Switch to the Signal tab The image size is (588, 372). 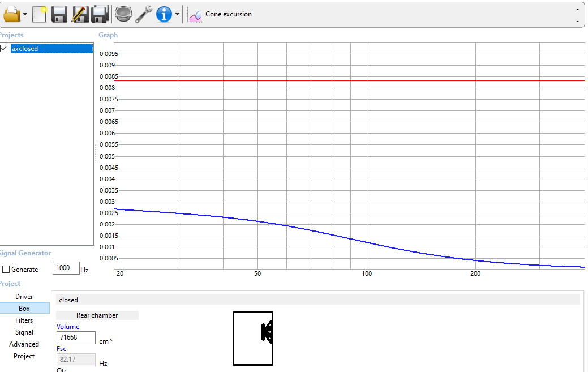[24, 332]
